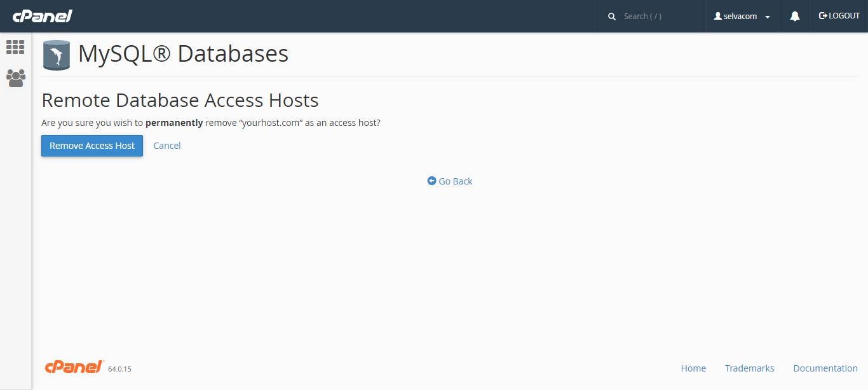Image resolution: width=868 pixels, height=390 pixels.
Task: Open the notifications bell
Action: [x=794, y=17]
